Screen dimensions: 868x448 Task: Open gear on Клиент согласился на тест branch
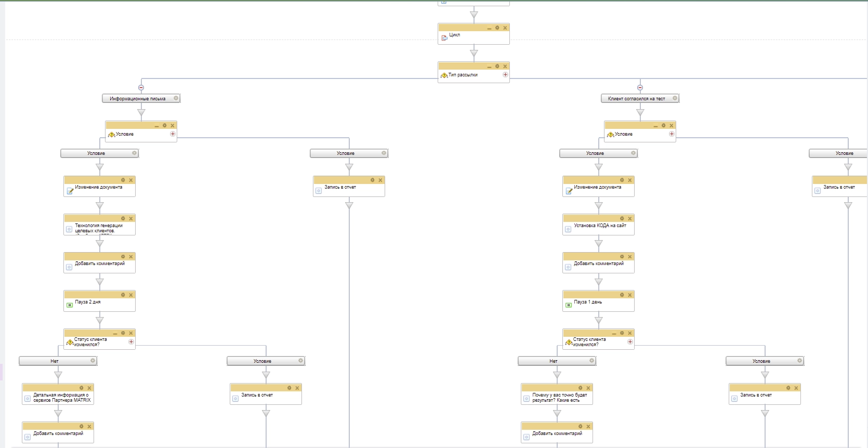click(675, 98)
